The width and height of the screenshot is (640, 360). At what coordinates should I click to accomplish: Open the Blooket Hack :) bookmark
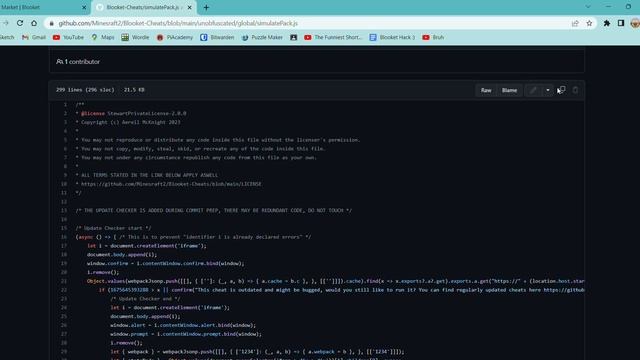coord(392,37)
